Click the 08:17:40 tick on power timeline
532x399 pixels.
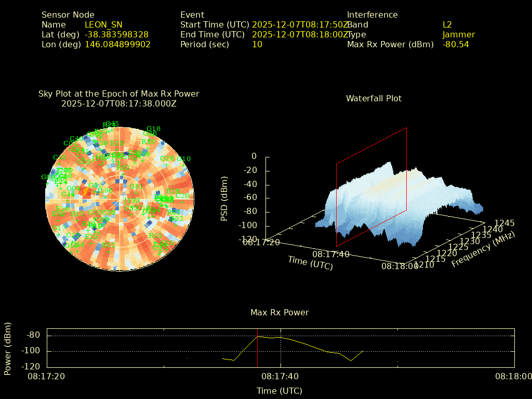tap(281, 376)
